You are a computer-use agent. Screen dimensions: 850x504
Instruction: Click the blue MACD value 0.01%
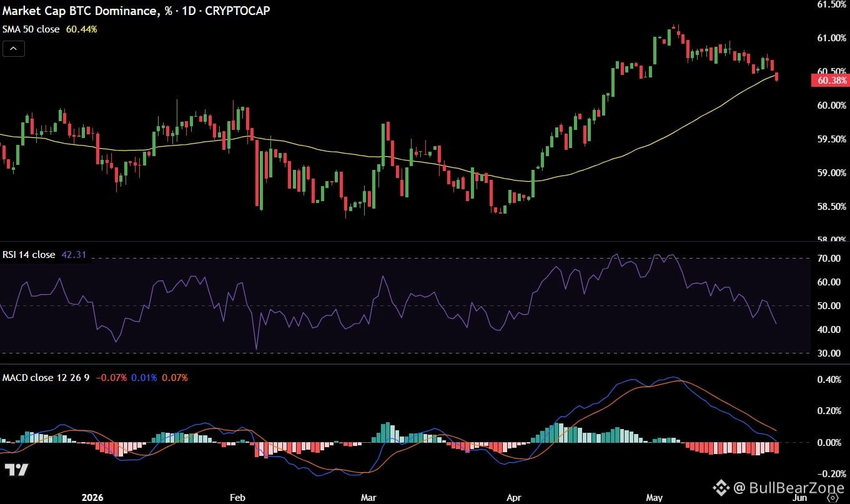coord(144,378)
